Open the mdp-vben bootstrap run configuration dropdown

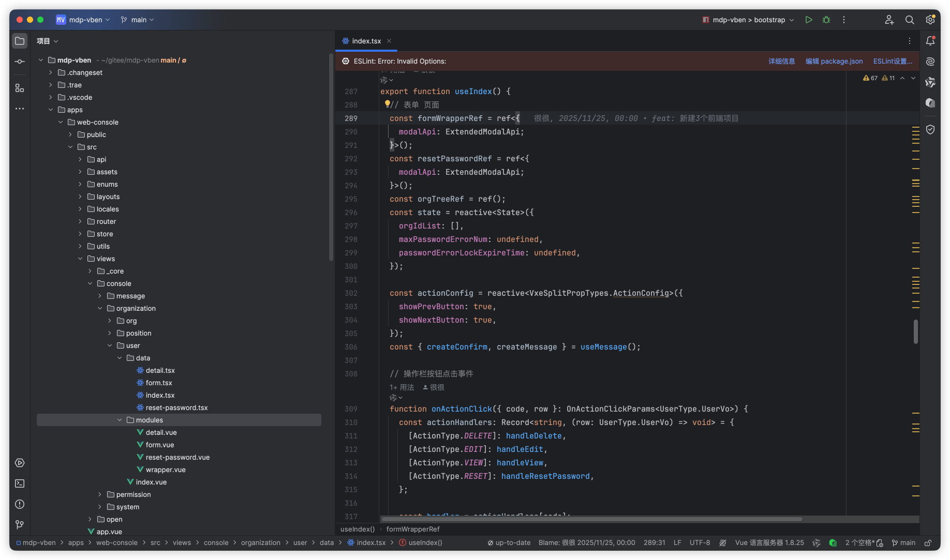coord(748,20)
